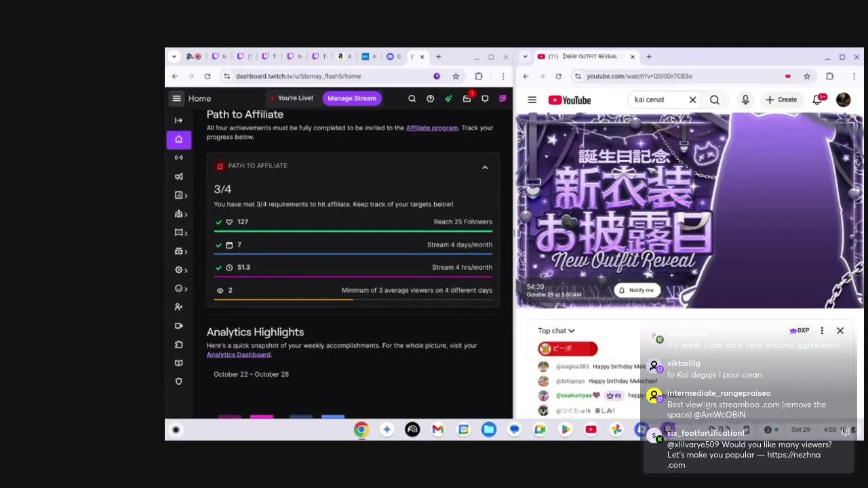Open YouTube account avatar menu
Screen dimensions: 868x488
point(844,100)
